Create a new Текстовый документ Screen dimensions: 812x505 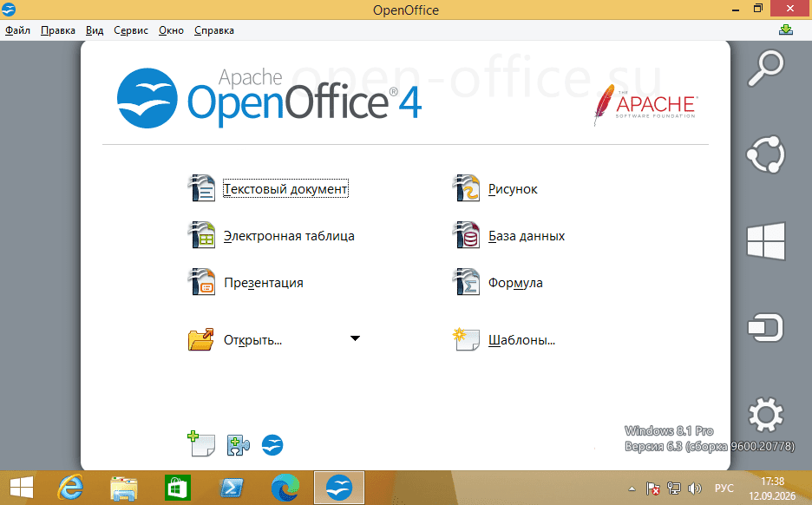click(285, 188)
